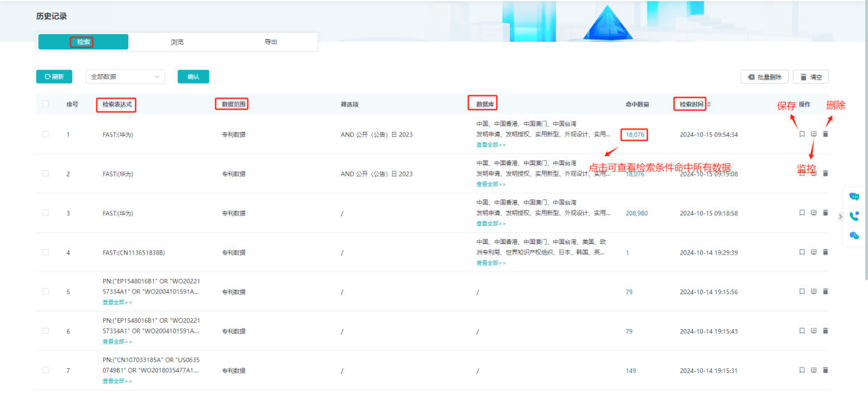Click the WeChat floating sidebar icon
Screen dimensions: 868x394
coord(854,236)
